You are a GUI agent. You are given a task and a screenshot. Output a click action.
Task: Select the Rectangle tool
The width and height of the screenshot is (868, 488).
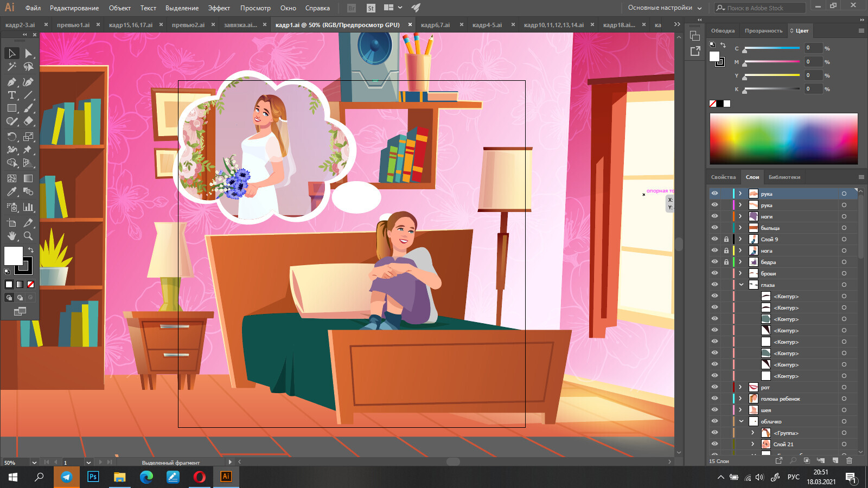coord(11,108)
